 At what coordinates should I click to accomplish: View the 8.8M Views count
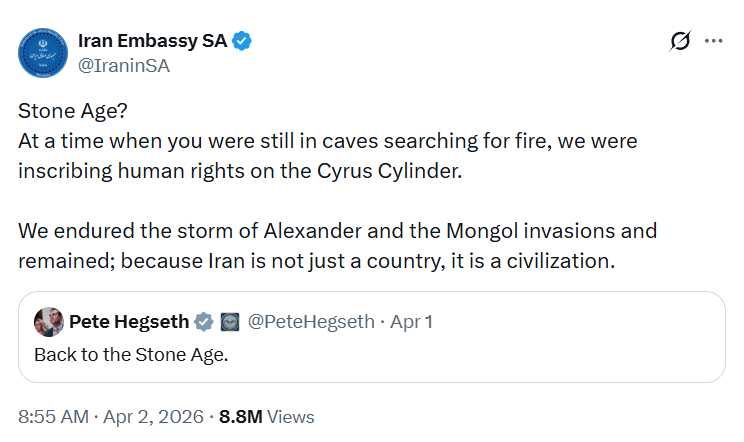[267, 416]
